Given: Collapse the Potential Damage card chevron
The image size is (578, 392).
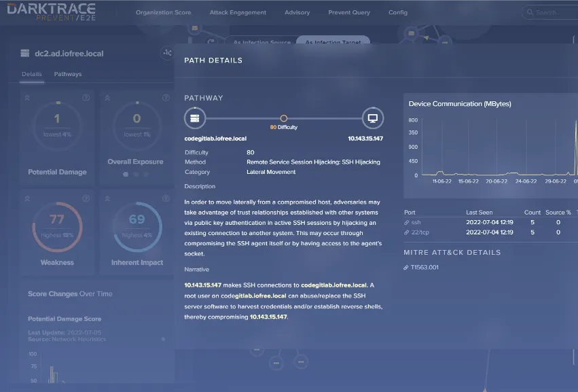Looking at the screenshot, I should point(27,98).
